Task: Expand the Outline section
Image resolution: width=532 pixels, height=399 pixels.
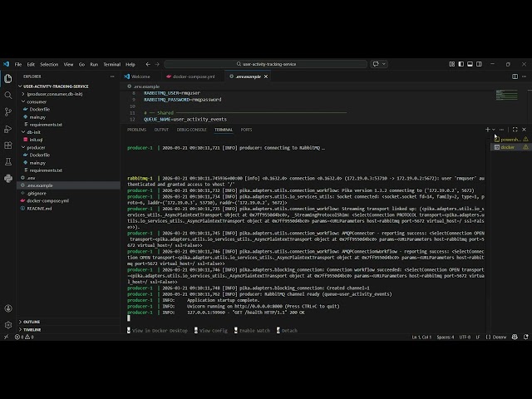Action: point(68,322)
